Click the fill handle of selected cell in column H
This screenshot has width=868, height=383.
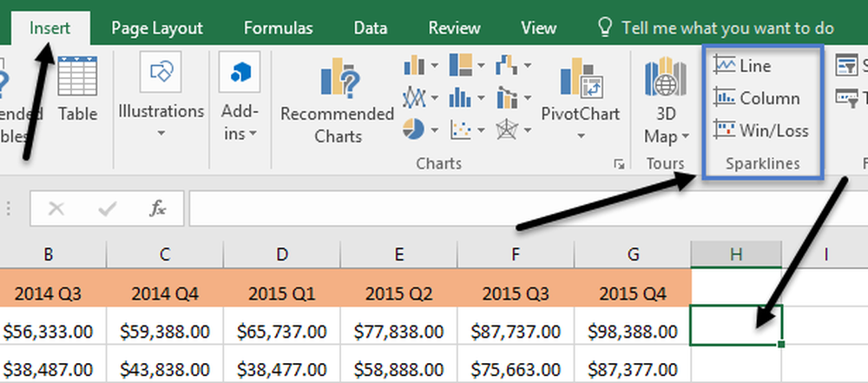[781, 344]
